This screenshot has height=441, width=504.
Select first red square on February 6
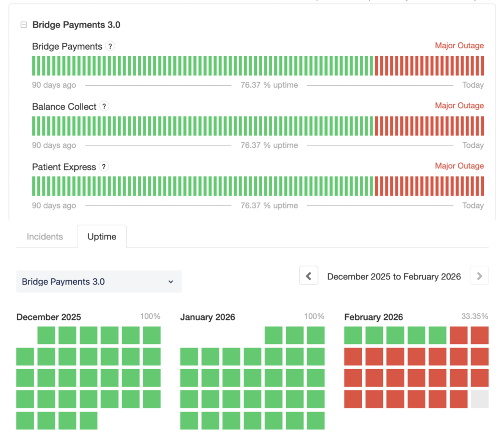[458, 335]
